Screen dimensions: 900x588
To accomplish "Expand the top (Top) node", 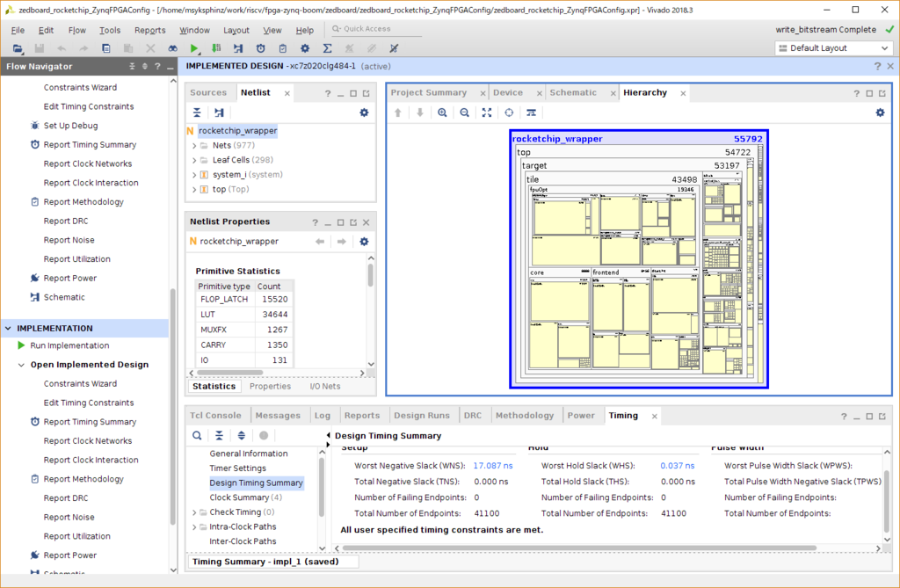I will pos(194,190).
